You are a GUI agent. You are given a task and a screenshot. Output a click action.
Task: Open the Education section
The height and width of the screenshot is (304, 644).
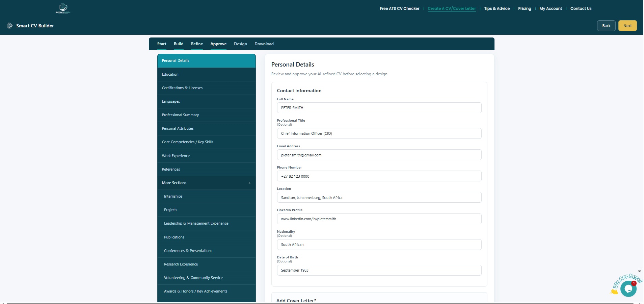pyautogui.click(x=207, y=74)
